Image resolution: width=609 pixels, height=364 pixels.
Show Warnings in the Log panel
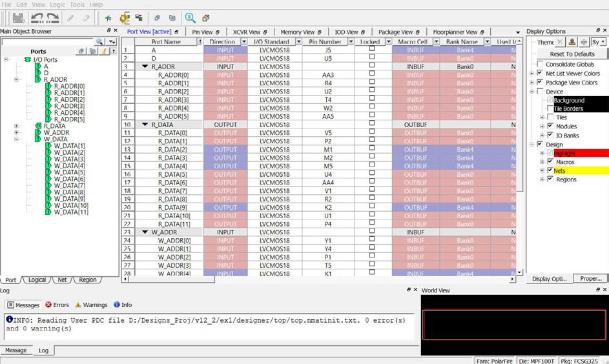[x=90, y=305]
